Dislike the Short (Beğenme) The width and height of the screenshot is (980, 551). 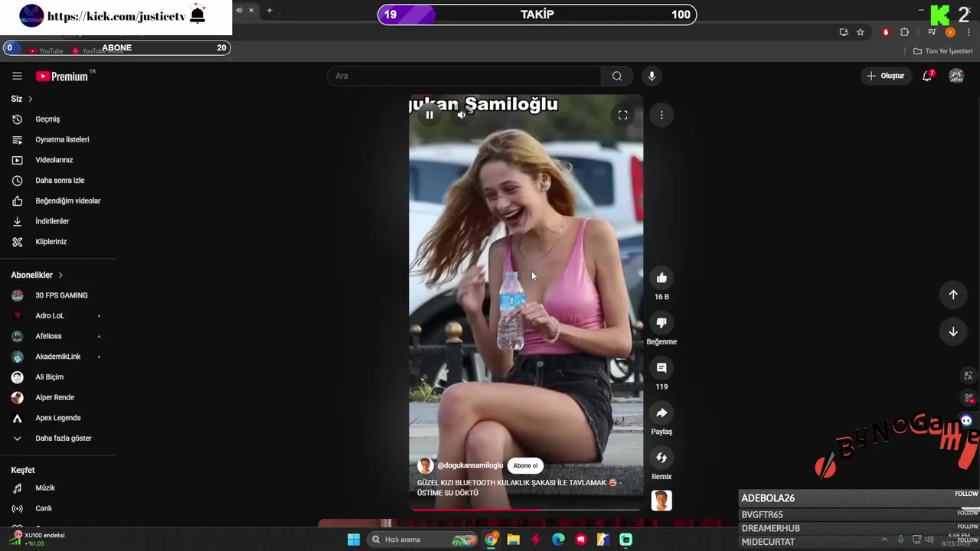click(x=661, y=323)
